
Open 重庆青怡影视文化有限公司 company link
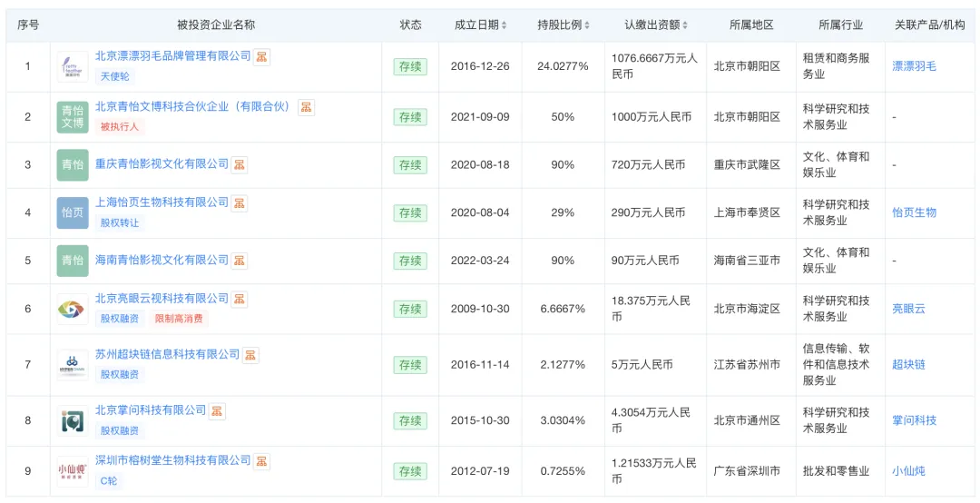pyautogui.click(x=162, y=164)
